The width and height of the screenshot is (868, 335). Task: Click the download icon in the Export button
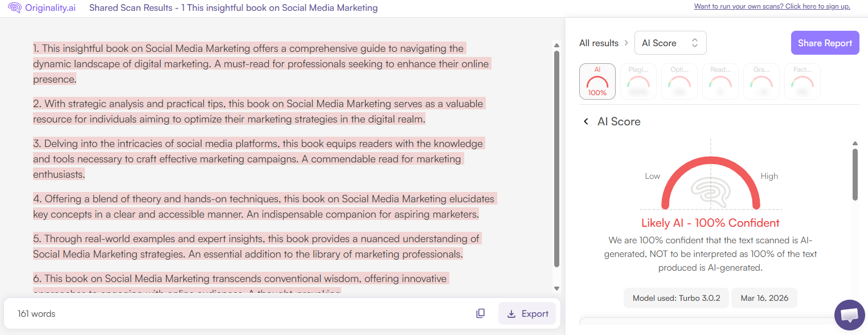(x=511, y=313)
